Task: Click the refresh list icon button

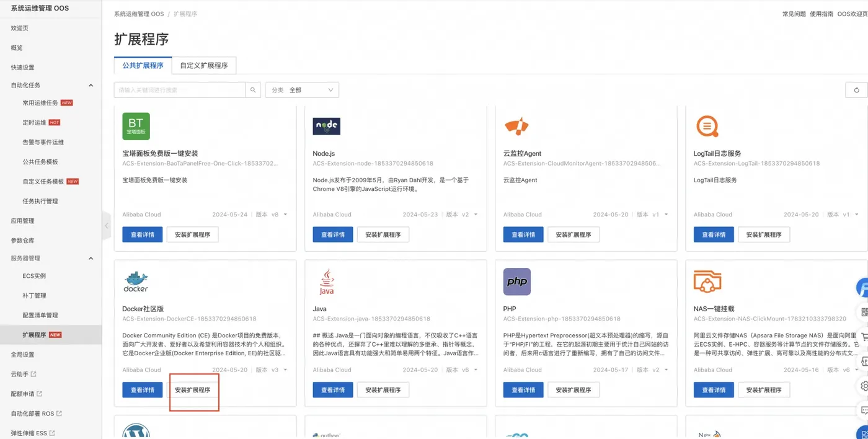Action: (x=856, y=90)
